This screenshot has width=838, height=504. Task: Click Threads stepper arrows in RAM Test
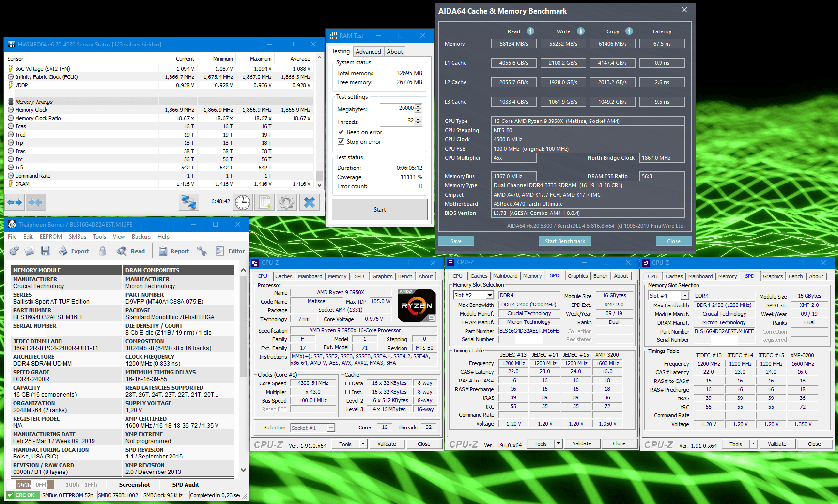tap(419, 121)
